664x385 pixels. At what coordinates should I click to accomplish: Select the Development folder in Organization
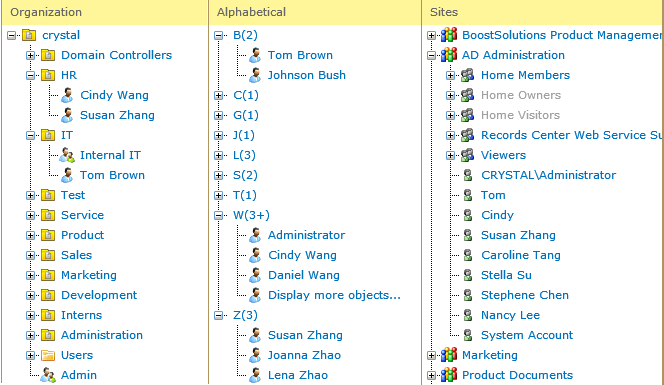tap(99, 295)
